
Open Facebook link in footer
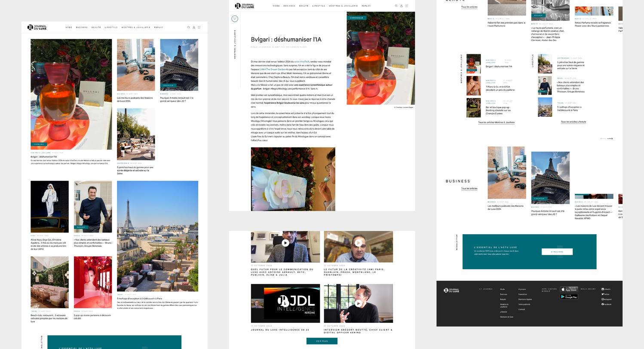click(607, 304)
